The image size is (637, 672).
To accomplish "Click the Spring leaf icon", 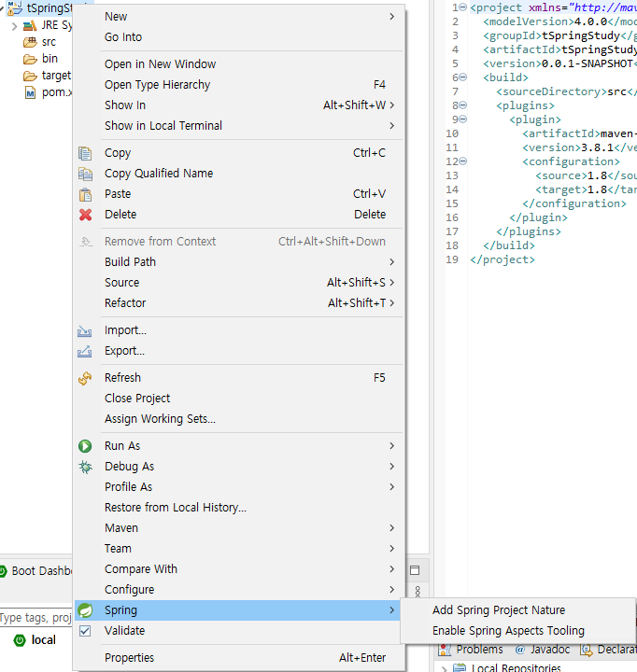I will coord(85,610).
